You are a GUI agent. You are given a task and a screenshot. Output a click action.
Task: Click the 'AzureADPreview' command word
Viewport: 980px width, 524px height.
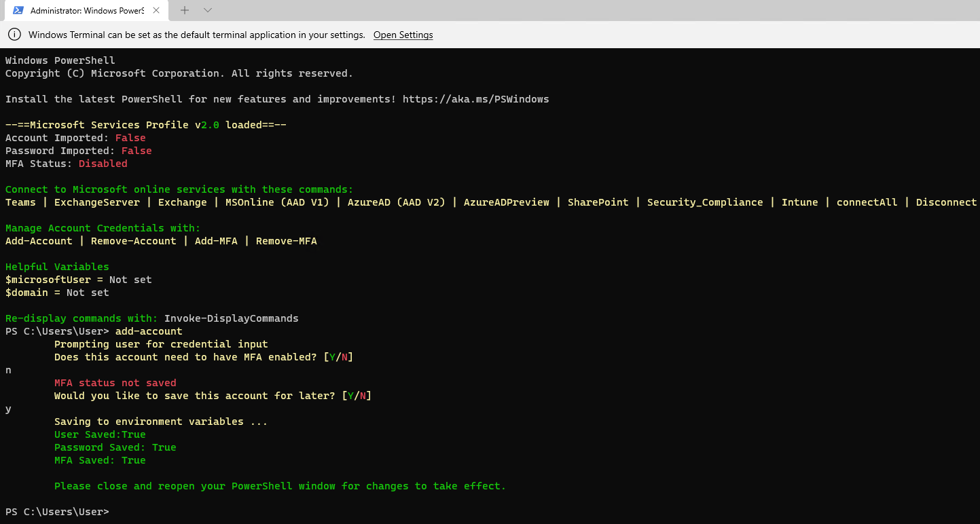coord(507,202)
